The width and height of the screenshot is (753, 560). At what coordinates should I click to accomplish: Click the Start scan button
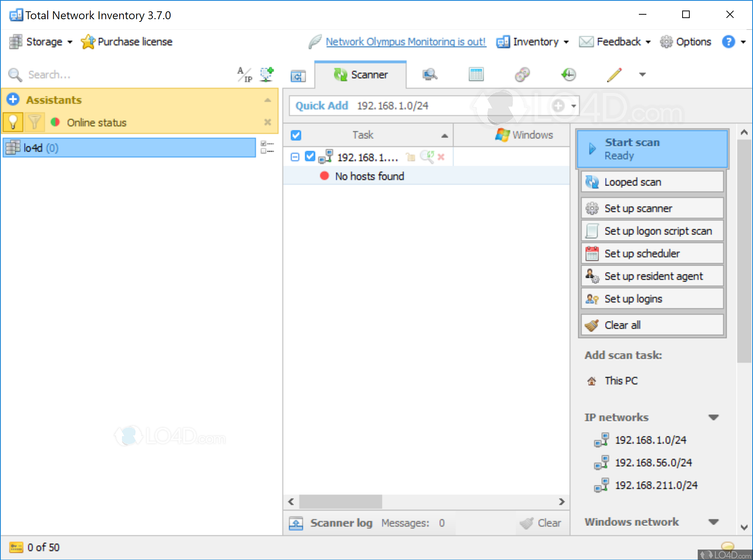click(652, 149)
